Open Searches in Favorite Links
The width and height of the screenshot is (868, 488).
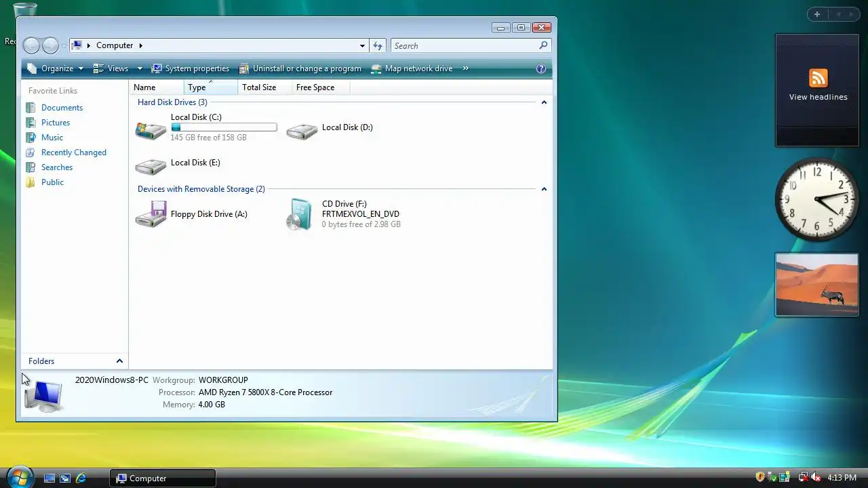[57, 167]
